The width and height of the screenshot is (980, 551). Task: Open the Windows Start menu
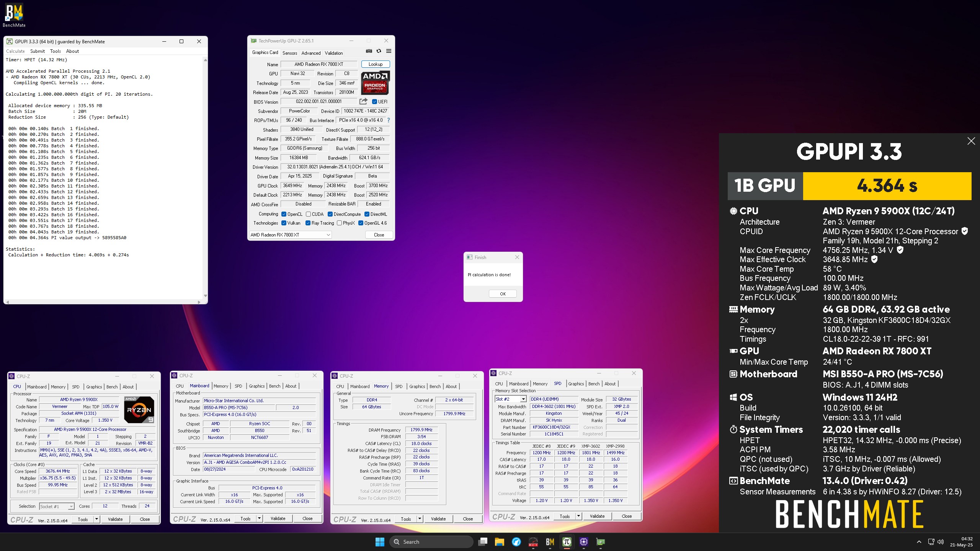380,542
